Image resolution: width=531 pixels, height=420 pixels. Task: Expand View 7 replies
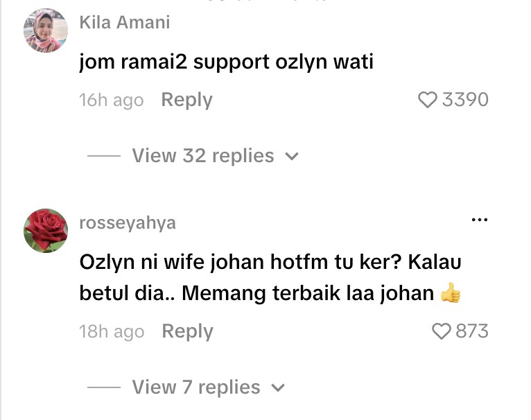[x=196, y=387]
